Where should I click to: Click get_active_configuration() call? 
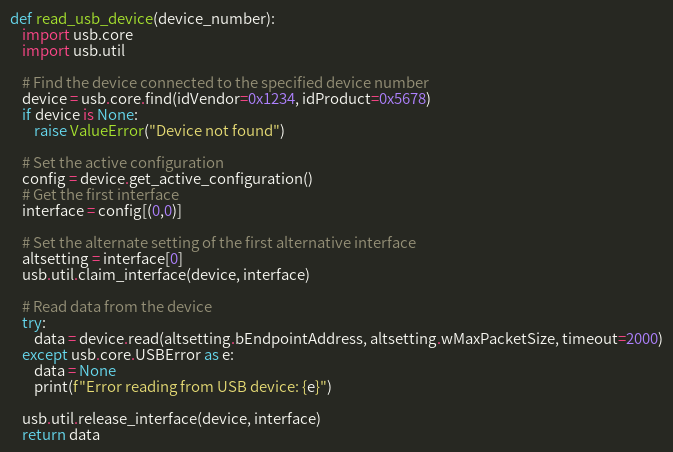(x=221, y=179)
